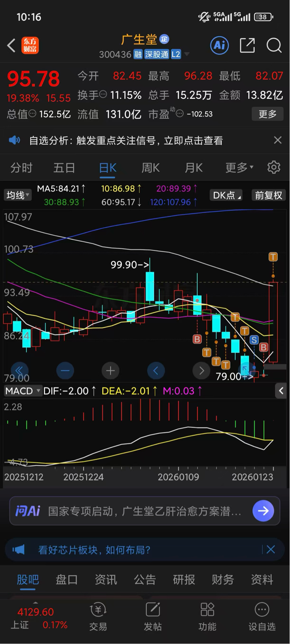The height and width of the screenshot is (644, 290).
Task: Tap the topmost T marker on chart
Action: [x=273, y=257]
